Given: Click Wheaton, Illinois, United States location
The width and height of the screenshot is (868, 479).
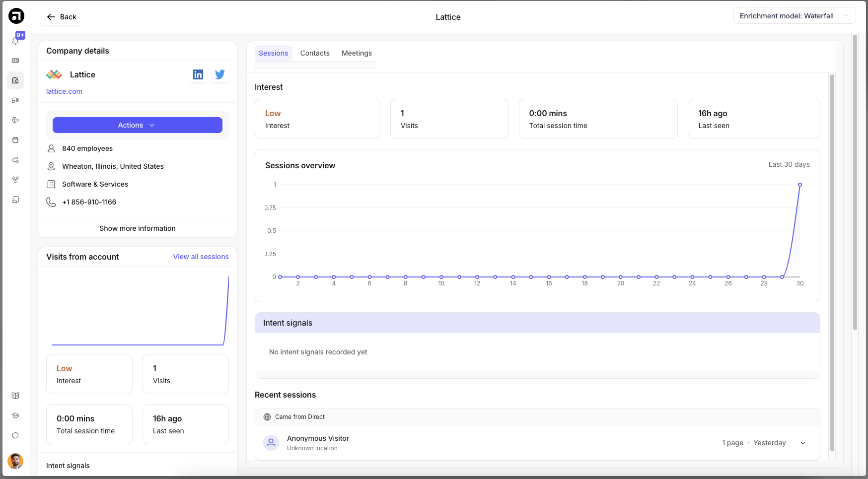Looking at the screenshot, I should coord(113,166).
